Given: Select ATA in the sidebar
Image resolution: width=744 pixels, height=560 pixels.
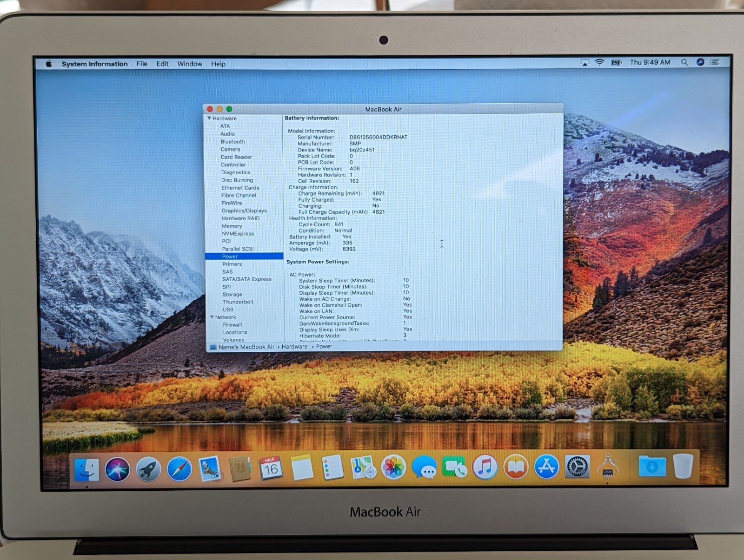Looking at the screenshot, I should [x=225, y=126].
